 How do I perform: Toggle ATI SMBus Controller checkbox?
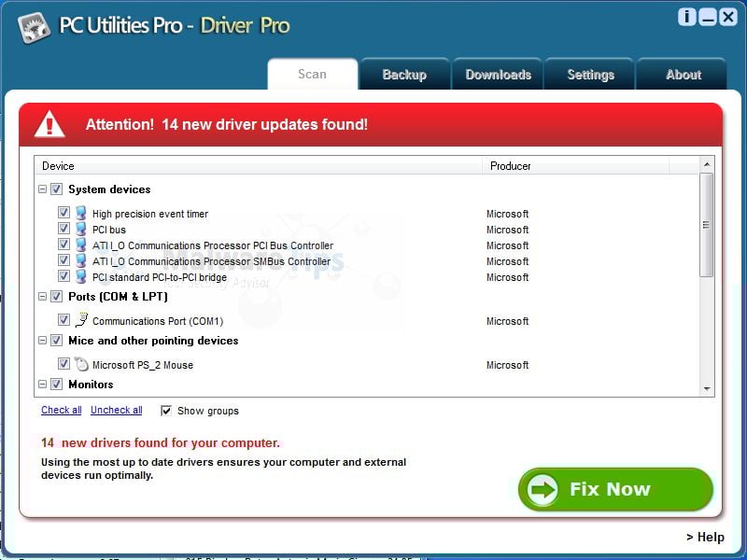pos(63,260)
